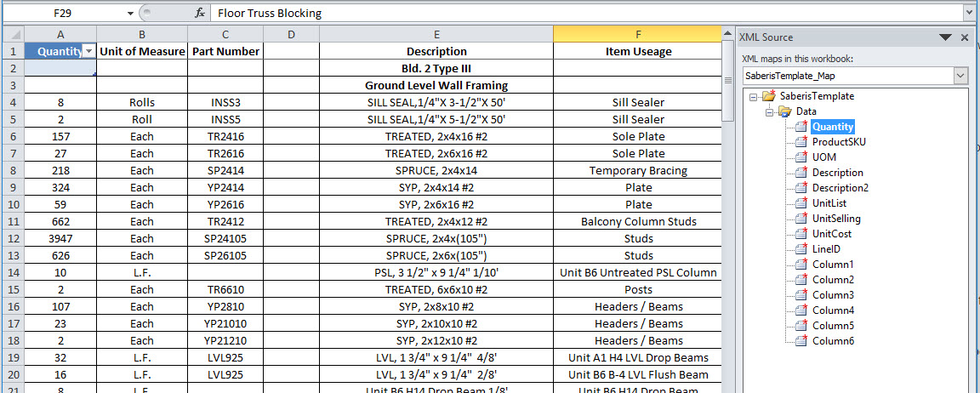The image size is (980, 393).
Task: Collapse the SaberisTemplate tree node
Action: (x=754, y=96)
